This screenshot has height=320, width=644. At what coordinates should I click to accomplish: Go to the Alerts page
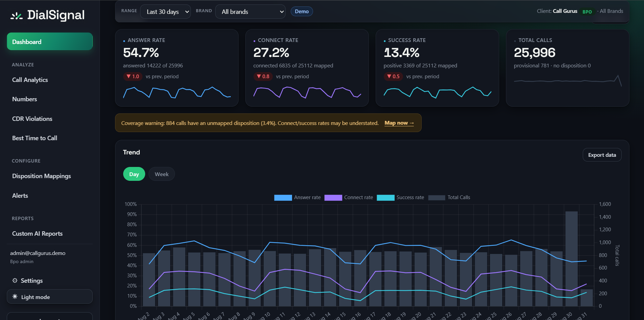pos(20,196)
